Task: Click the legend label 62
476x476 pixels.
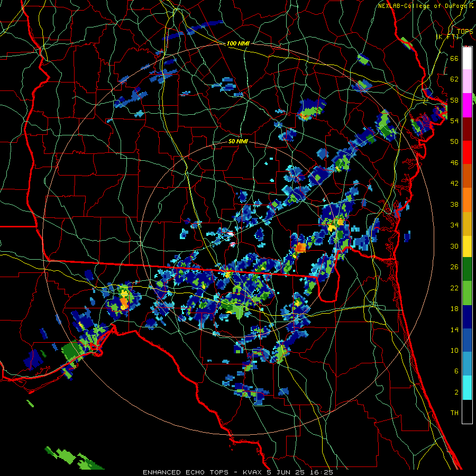Action: point(454,79)
